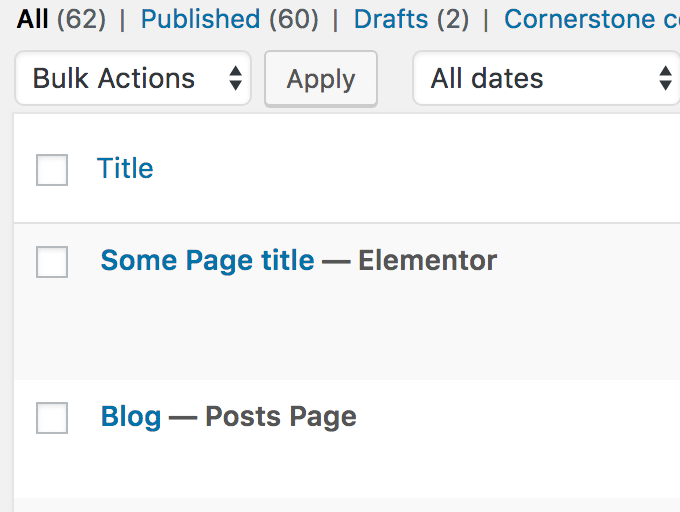
Task: Click the Apply button
Action: pos(321,78)
